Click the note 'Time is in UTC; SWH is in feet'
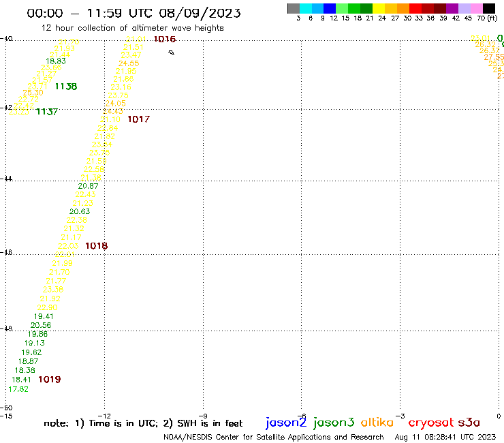The width and height of the screenshot is (504, 443). point(143,423)
